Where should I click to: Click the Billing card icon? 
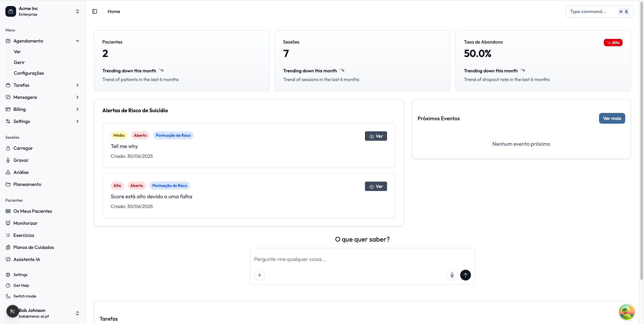tap(8, 109)
